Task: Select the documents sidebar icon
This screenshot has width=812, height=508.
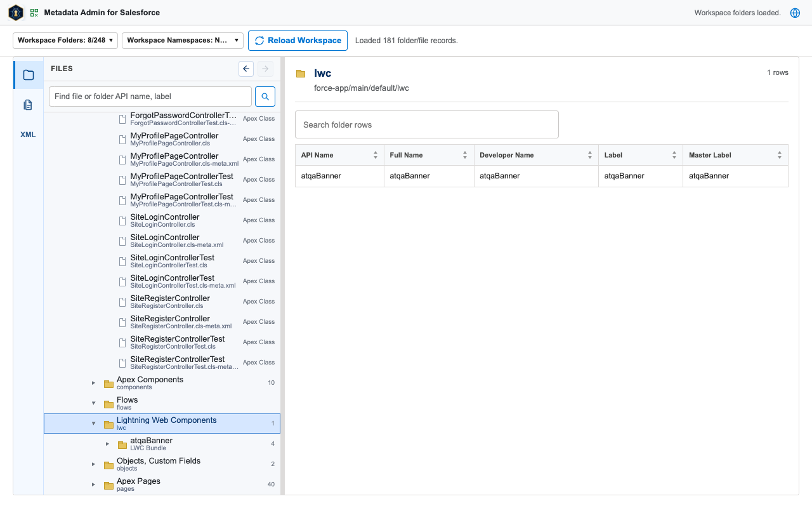Action: 29,105
